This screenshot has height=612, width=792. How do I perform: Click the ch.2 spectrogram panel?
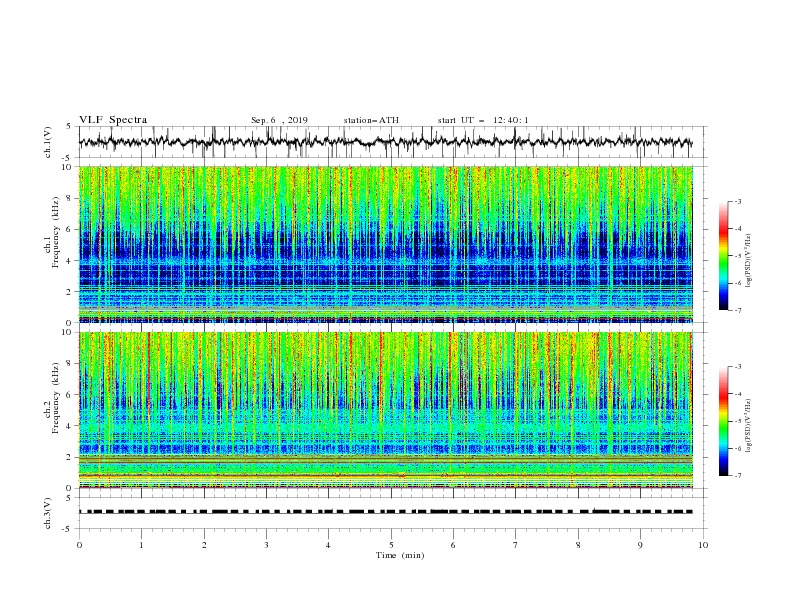tap(386, 410)
